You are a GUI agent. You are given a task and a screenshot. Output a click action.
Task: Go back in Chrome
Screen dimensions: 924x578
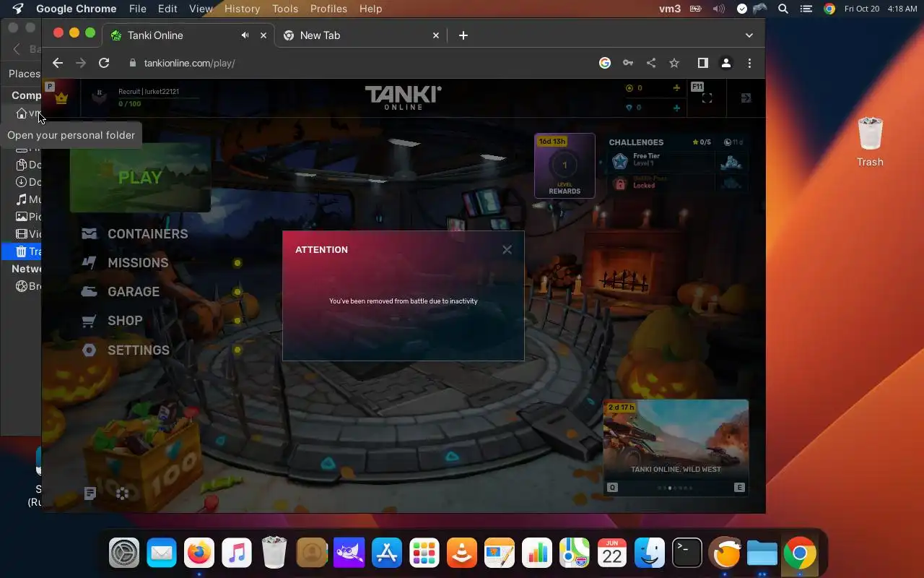click(x=58, y=63)
